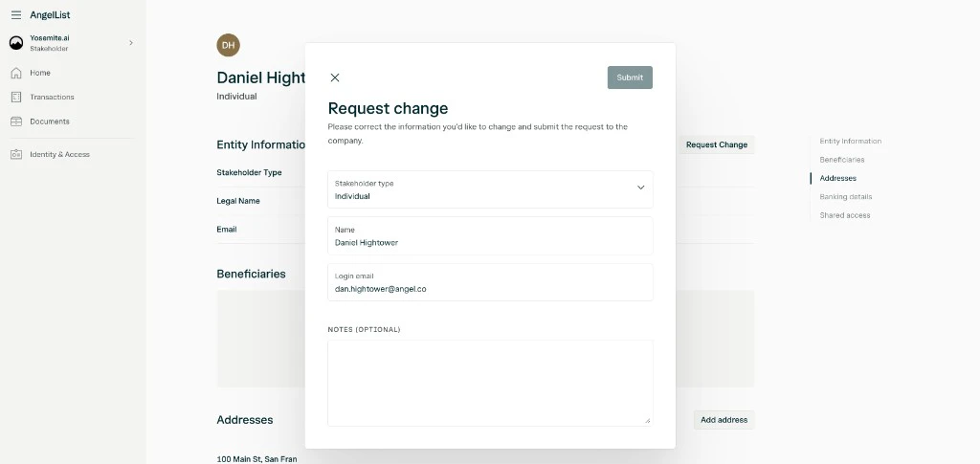Jump to Banking details in page outline
Screen dimensions: 980x464
(x=846, y=197)
